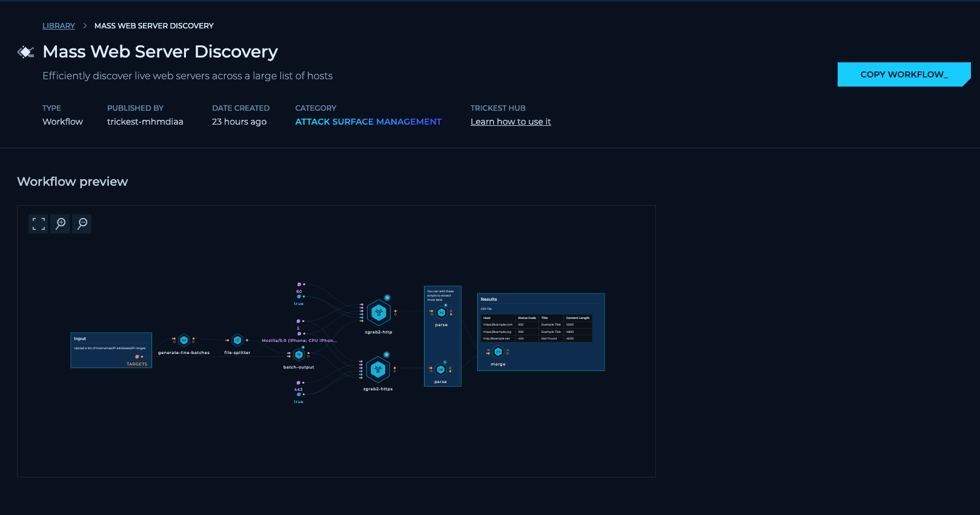Click the Results box heading

[489, 300]
